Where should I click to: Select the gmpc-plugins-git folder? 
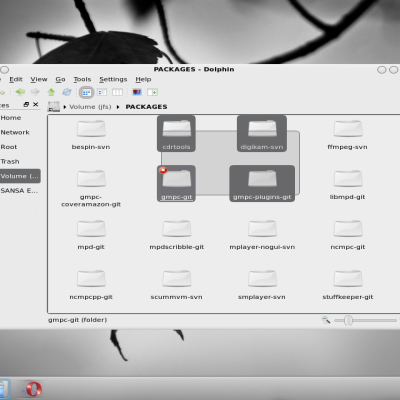click(x=262, y=184)
